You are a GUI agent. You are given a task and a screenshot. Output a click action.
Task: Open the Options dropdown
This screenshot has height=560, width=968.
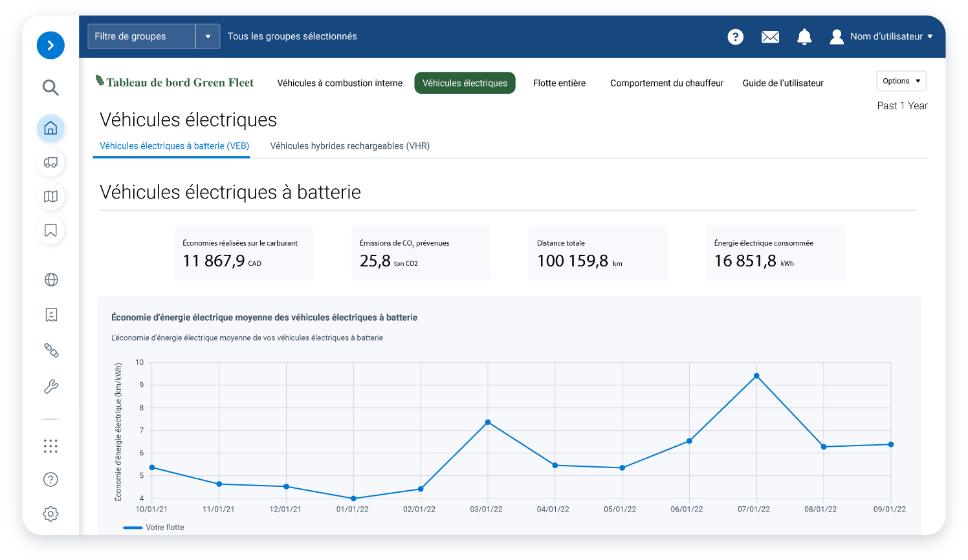901,81
